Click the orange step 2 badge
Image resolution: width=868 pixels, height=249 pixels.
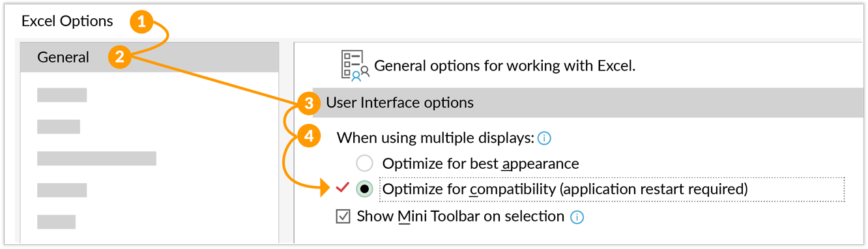click(119, 57)
